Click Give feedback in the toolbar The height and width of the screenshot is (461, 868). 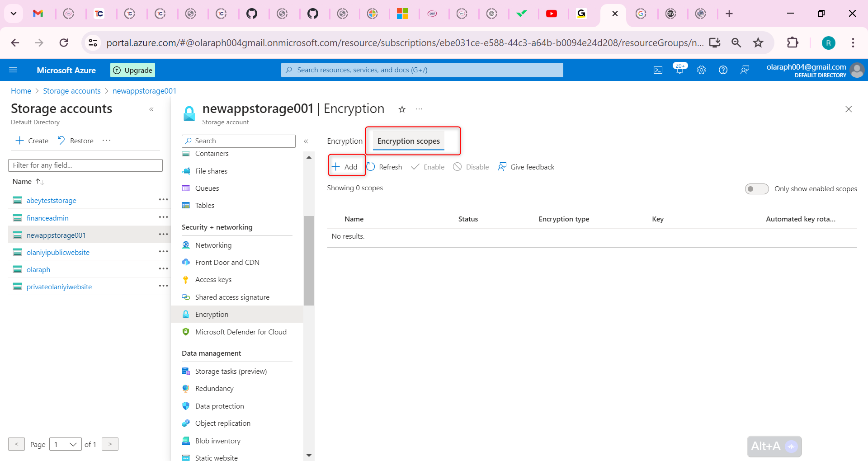pos(526,167)
